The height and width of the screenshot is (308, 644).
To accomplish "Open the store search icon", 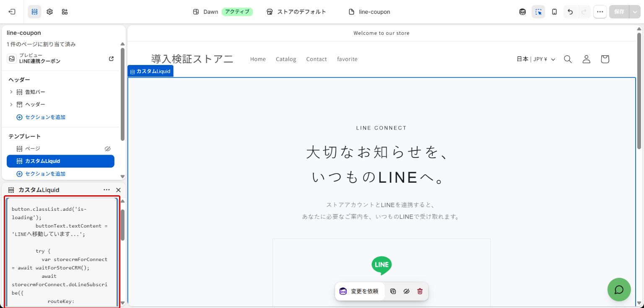I will point(568,59).
